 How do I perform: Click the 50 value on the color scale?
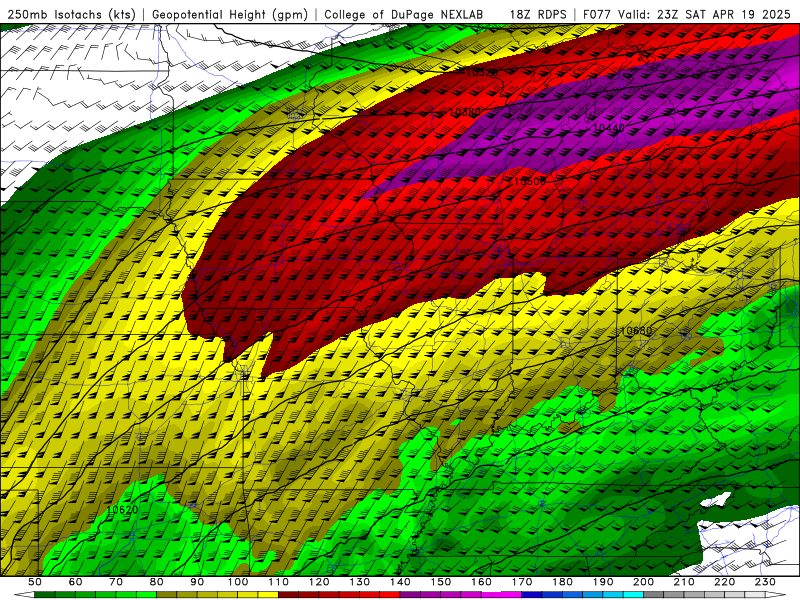point(35,582)
